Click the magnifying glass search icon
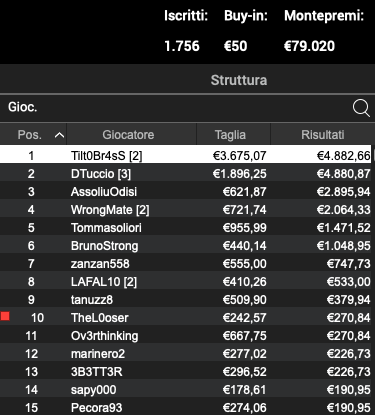 pos(361,108)
